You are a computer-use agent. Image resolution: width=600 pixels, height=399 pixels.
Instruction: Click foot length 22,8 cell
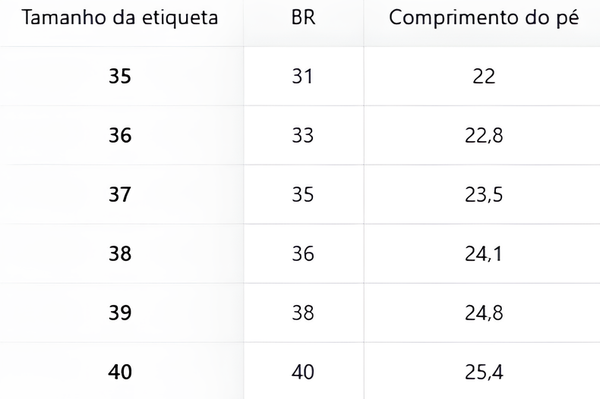coord(484,135)
